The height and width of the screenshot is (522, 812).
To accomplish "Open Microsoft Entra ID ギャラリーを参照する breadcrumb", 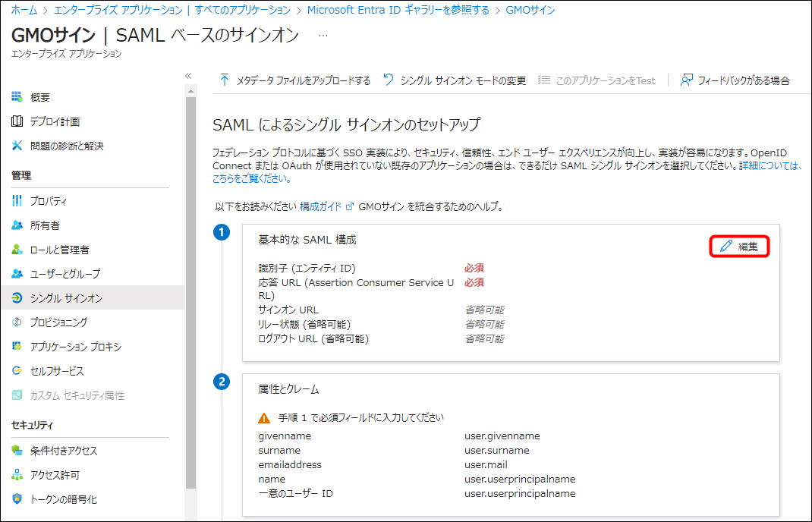I will 398,10.
